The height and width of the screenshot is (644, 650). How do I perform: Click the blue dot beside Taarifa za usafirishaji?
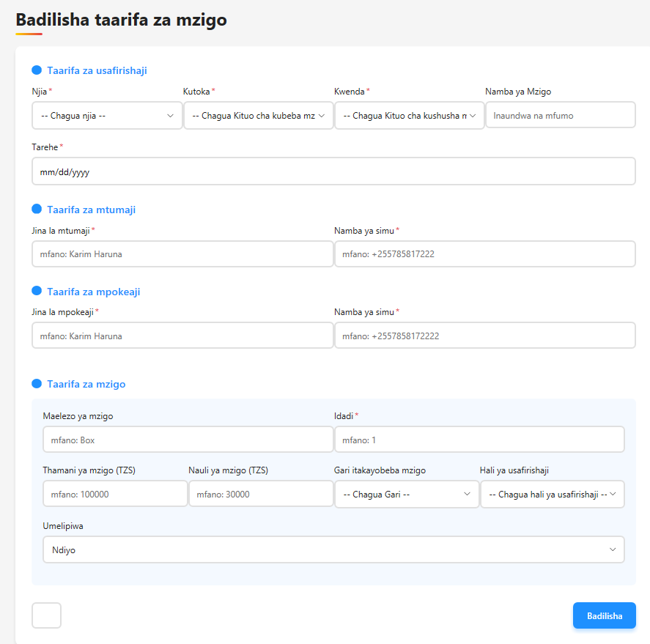point(37,70)
